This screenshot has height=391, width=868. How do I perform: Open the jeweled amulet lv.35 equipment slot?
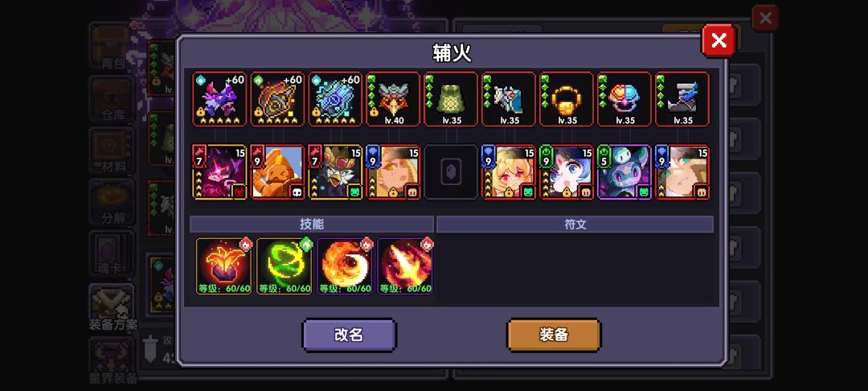[624, 99]
